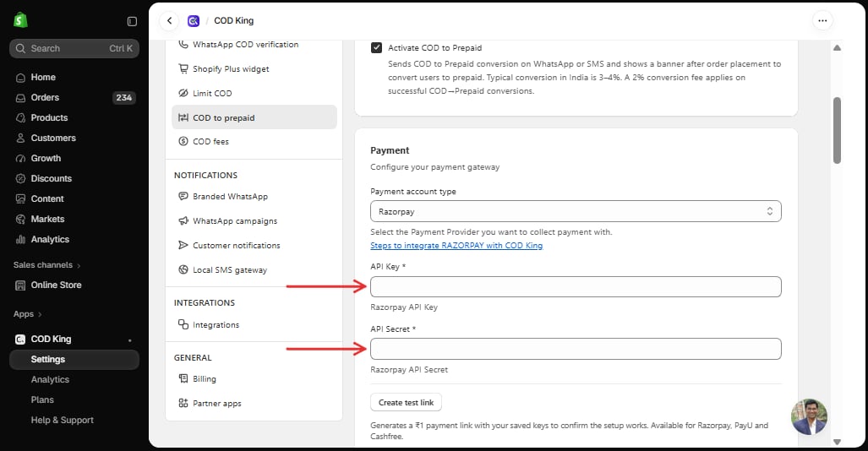Click the 'Razorpay API Secret' helper text
Viewport: 868px width, 451px height.
pos(409,370)
